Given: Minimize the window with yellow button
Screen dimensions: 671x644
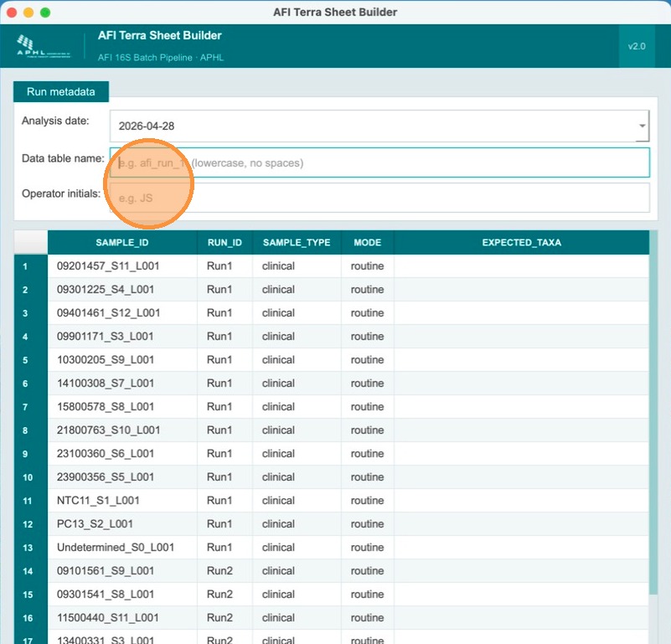Looking at the screenshot, I should coord(28,13).
